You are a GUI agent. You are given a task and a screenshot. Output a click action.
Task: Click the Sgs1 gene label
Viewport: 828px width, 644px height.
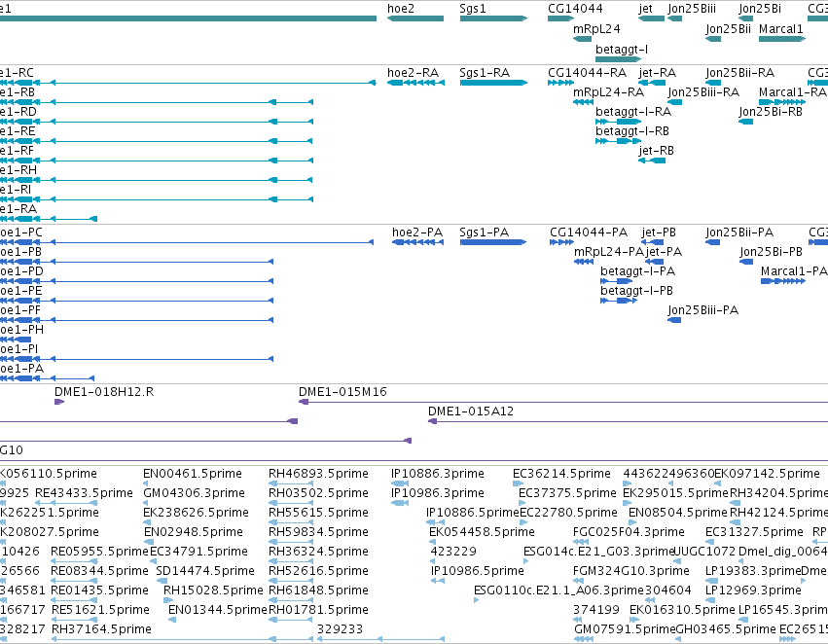(473, 9)
